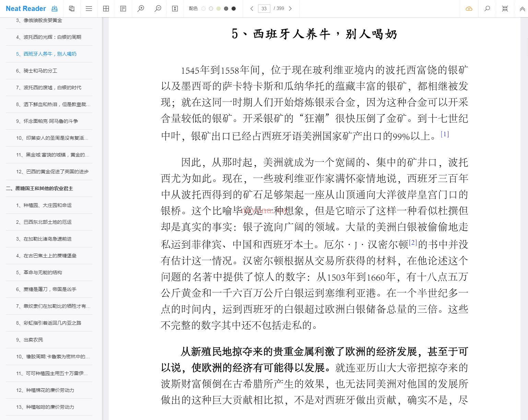Image resolution: width=528 pixels, height=420 pixels.
Task: Collapse toolbar with double chevron up
Action: (522, 9)
